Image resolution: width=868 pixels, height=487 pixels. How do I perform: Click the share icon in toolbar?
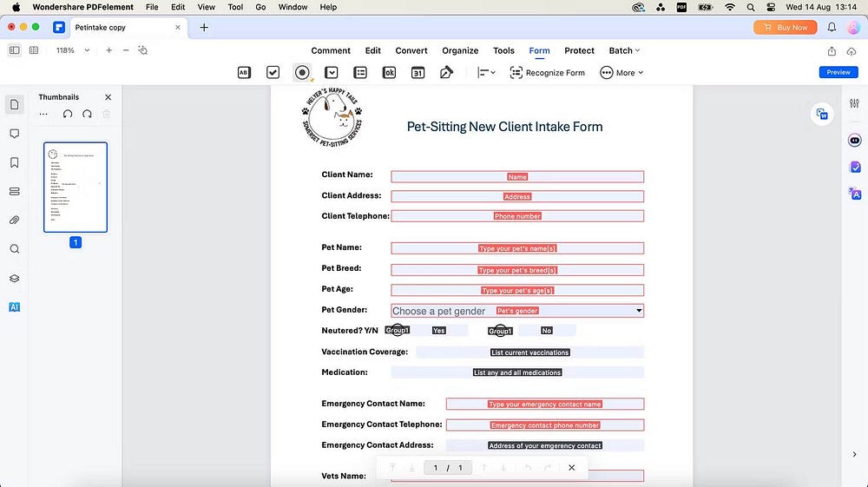832,51
